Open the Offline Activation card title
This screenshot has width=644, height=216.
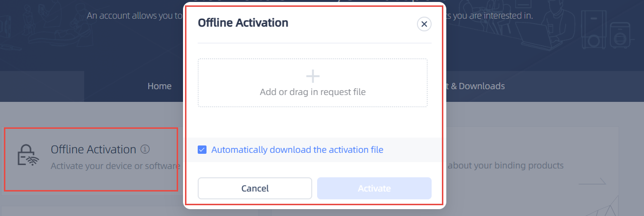coord(93,149)
